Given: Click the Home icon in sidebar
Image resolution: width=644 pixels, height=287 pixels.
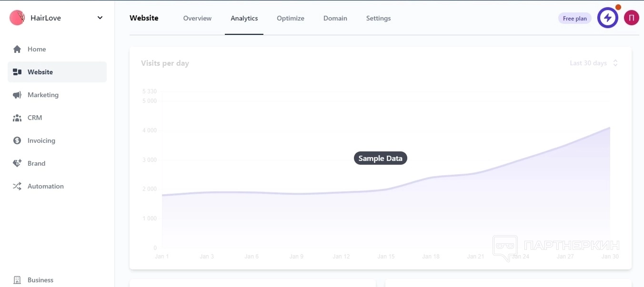Looking at the screenshot, I should point(17,49).
